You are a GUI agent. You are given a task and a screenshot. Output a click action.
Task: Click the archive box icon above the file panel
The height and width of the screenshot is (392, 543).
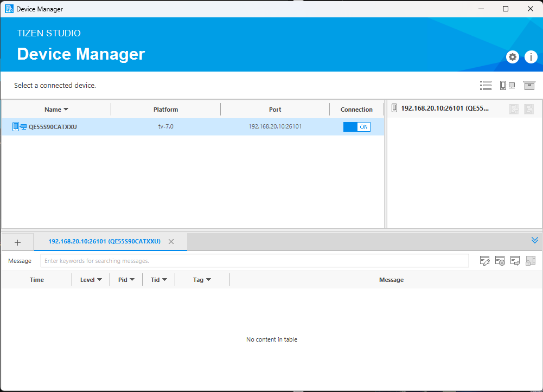pos(529,85)
